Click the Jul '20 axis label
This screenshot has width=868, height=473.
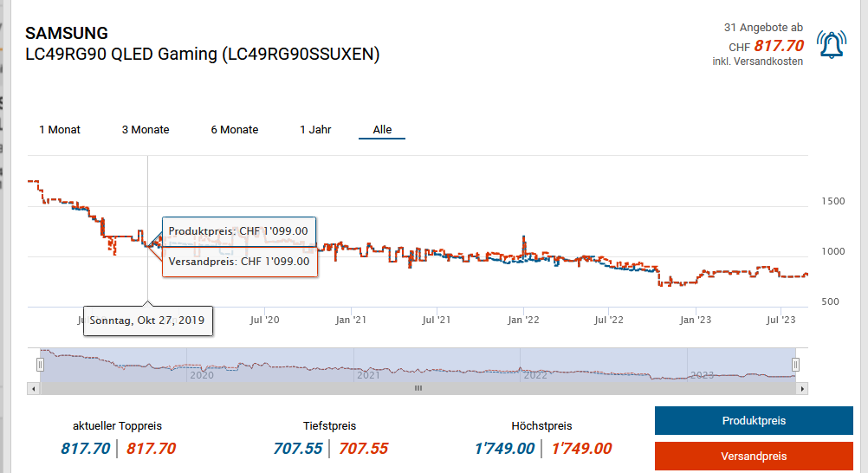(x=264, y=320)
